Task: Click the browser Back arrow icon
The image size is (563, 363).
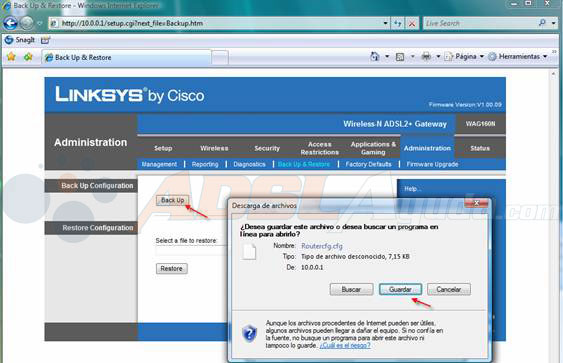Action: coord(10,23)
